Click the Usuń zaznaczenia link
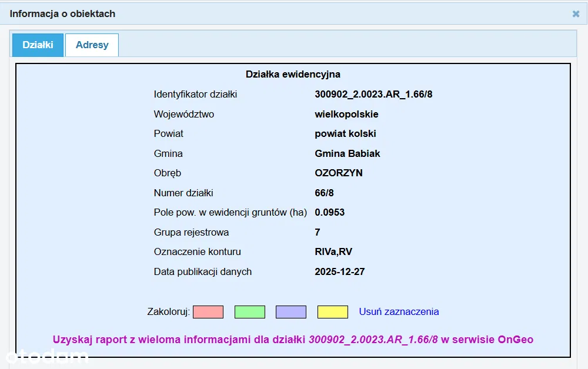This screenshot has width=588, height=369. [399, 312]
